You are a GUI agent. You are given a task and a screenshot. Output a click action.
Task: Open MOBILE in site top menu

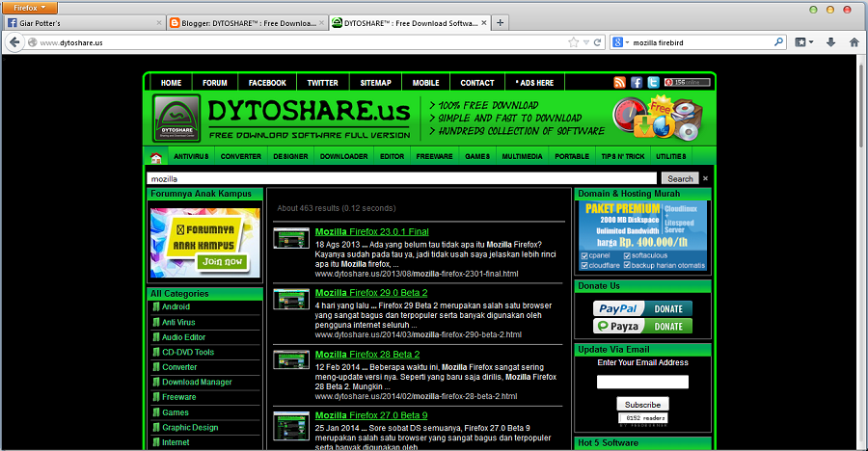pos(425,83)
